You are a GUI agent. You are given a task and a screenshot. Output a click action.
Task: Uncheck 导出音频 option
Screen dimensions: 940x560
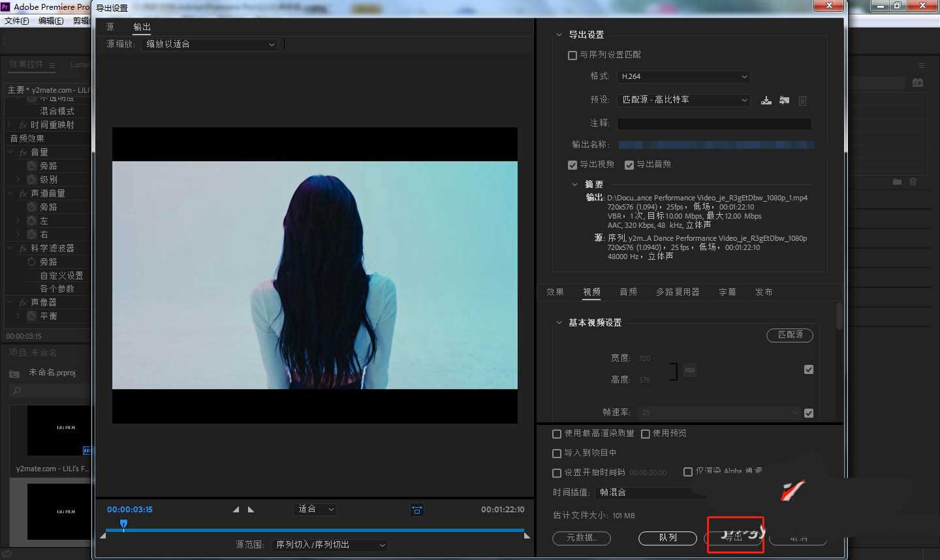click(x=629, y=164)
